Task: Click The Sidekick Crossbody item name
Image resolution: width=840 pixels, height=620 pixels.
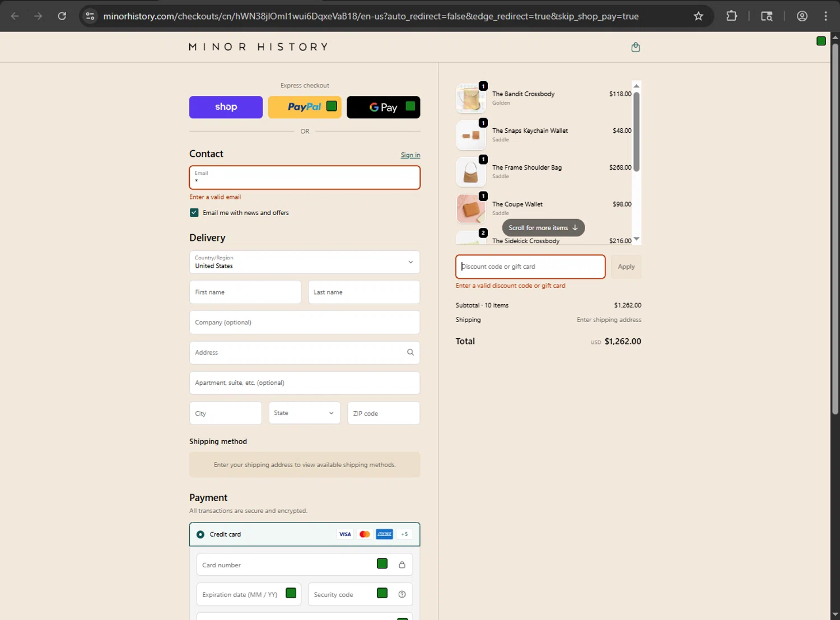Action: tap(526, 241)
